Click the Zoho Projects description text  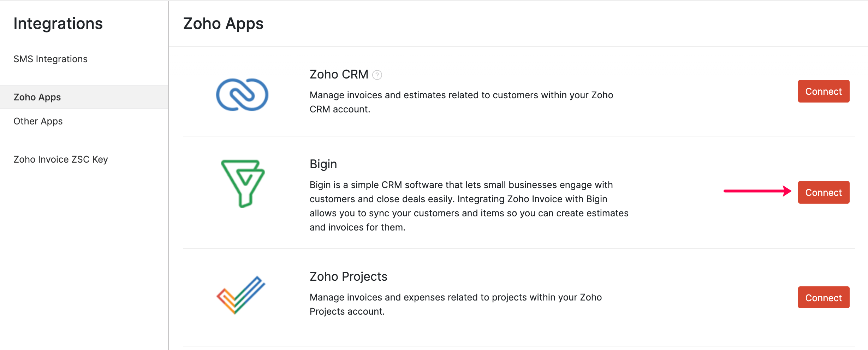pos(456,304)
